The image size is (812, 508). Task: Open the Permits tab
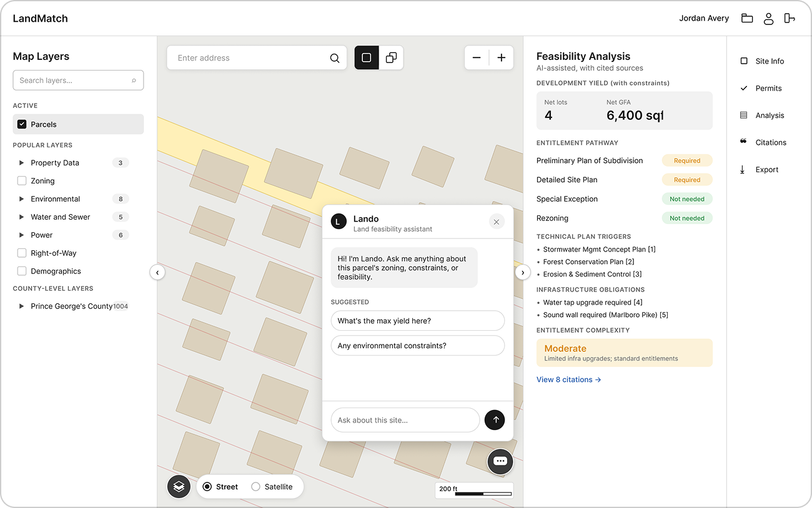tap(770, 88)
